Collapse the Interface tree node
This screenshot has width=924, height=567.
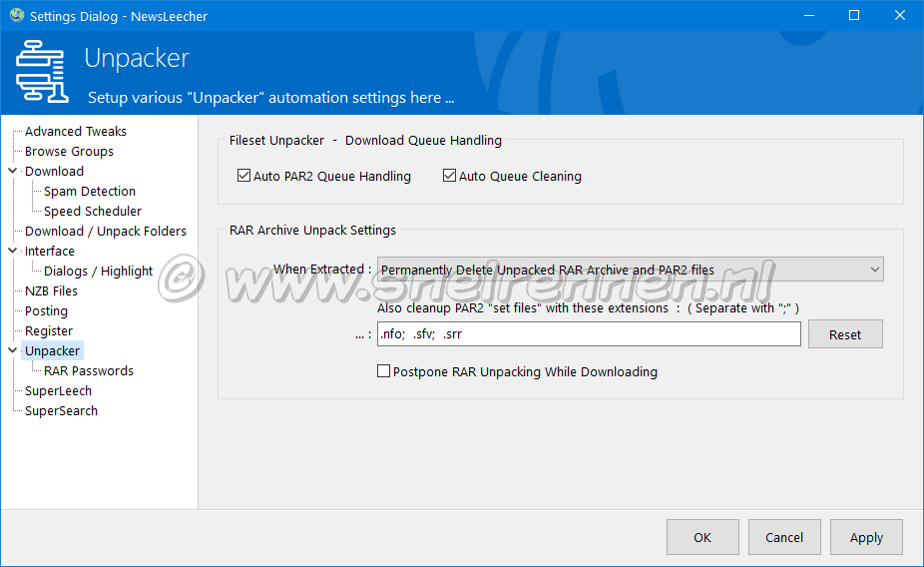coord(12,251)
